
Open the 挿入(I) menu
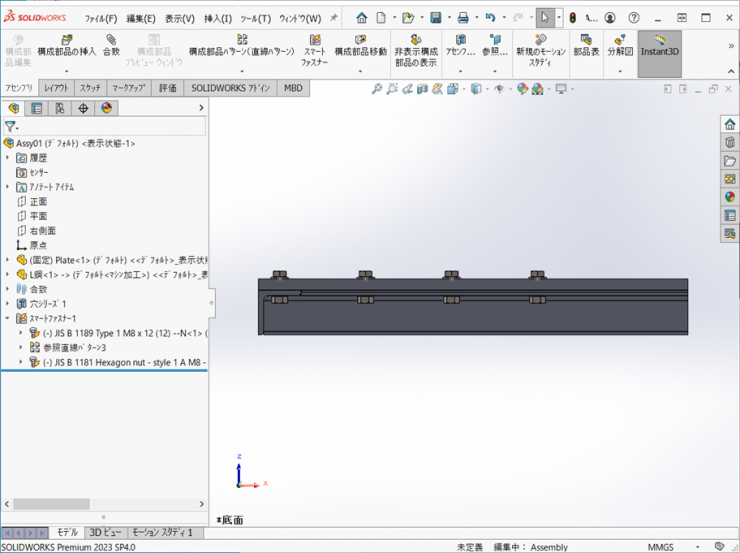click(217, 18)
